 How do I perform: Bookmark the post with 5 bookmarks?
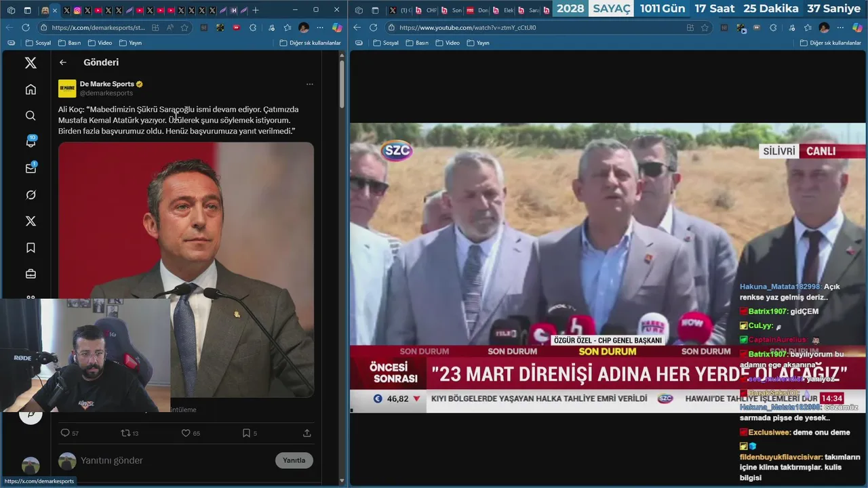(x=246, y=433)
